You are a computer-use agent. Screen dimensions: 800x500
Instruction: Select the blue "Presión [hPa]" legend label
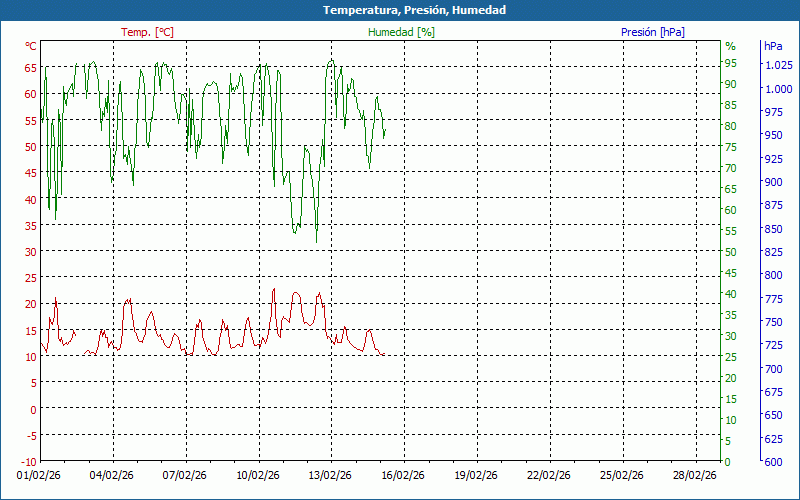[x=652, y=32]
